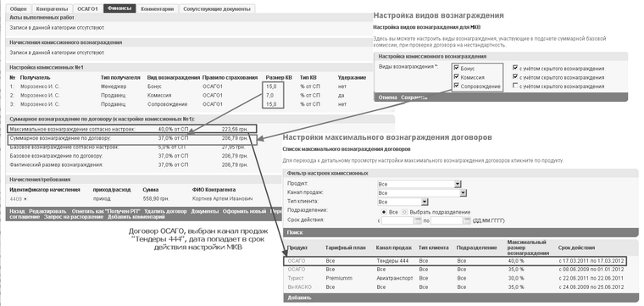This screenshot has width=644, height=306.
Task: Expand the Канал продаж dropdown list
Action: (422, 192)
